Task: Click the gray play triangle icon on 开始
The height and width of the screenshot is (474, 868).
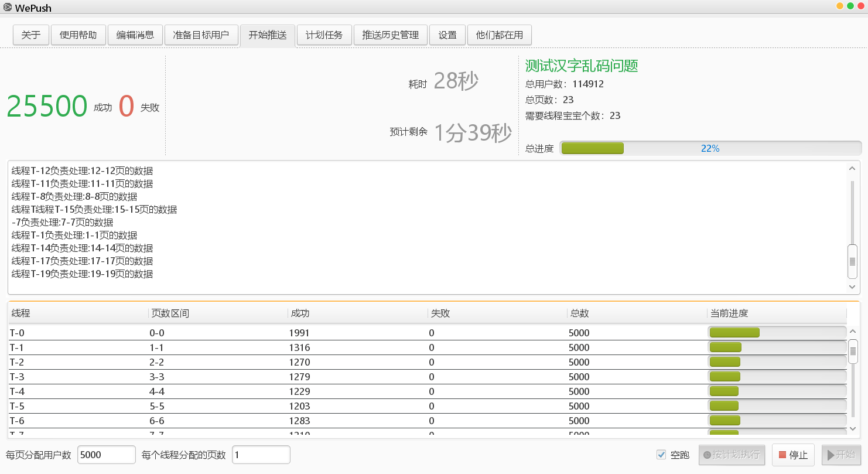Action: [831, 455]
